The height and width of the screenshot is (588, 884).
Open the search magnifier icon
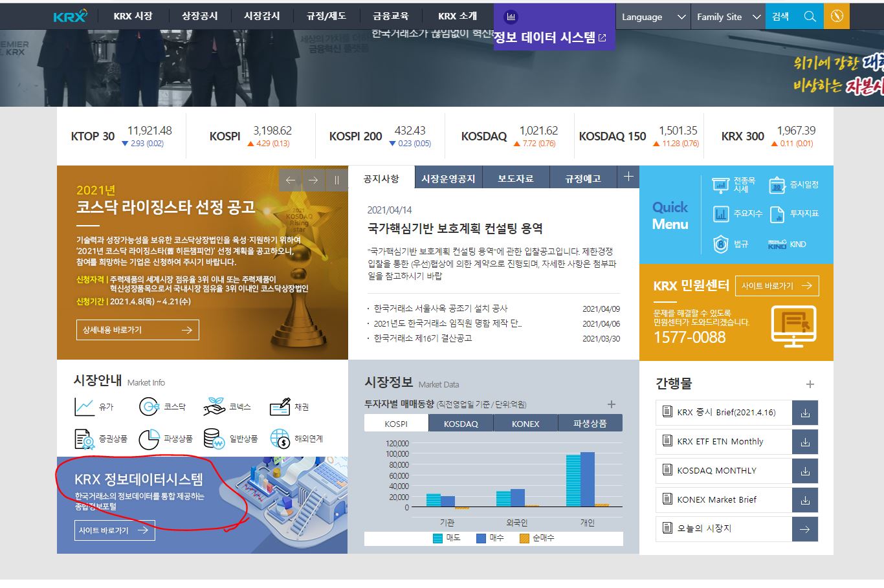pos(810,17)
